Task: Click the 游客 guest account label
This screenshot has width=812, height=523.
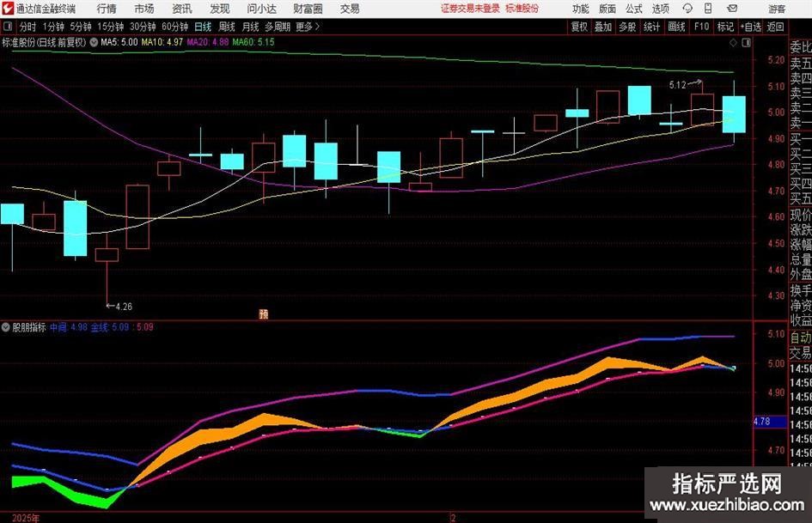Action: [777, 9]
